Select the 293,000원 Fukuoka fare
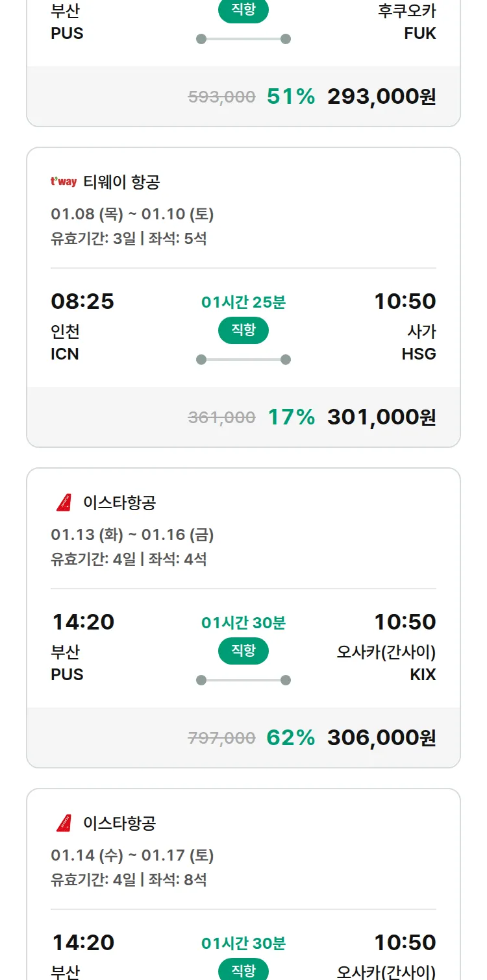Viewport: 487px width, 980px height. (x=381, y=97)
